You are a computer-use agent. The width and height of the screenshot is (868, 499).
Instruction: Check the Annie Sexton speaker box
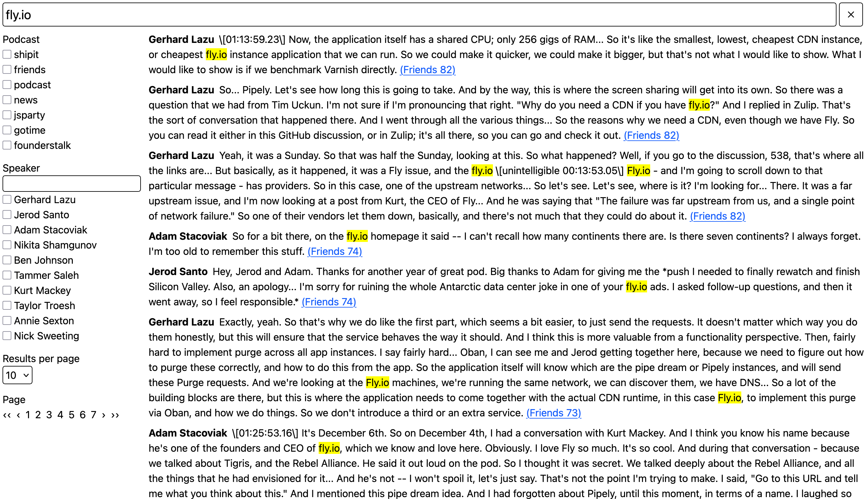(x=7, y=321)
